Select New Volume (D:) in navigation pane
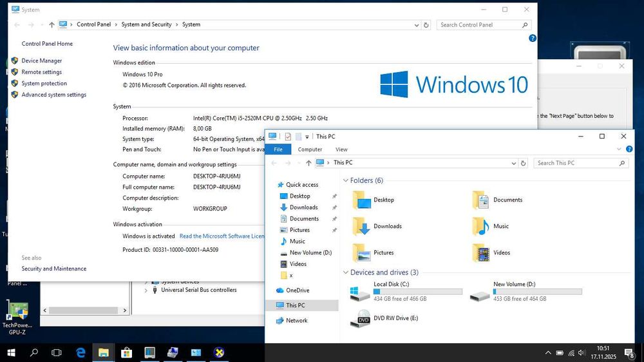 tap(310, 252)
